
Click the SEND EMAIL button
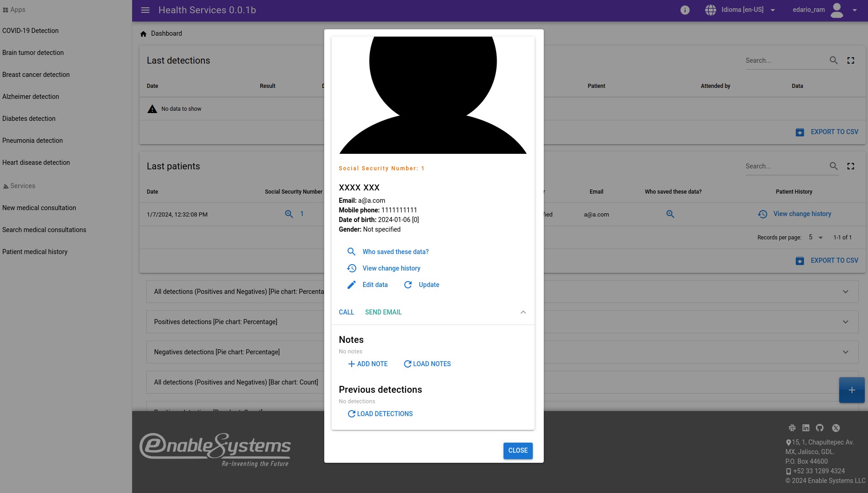pos(383,312)
